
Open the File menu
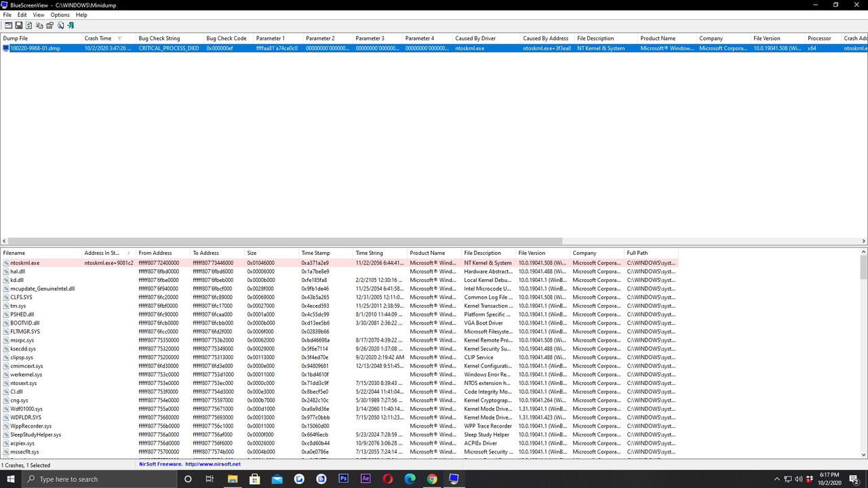point(7,15)
